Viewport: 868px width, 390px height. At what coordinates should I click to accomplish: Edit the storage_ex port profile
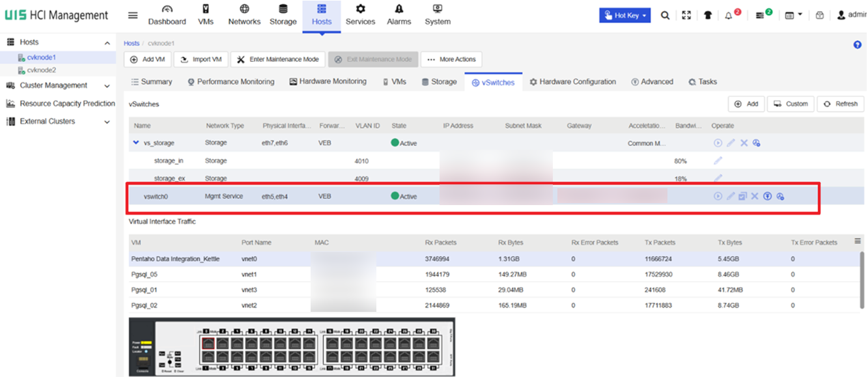coord(718,178)
